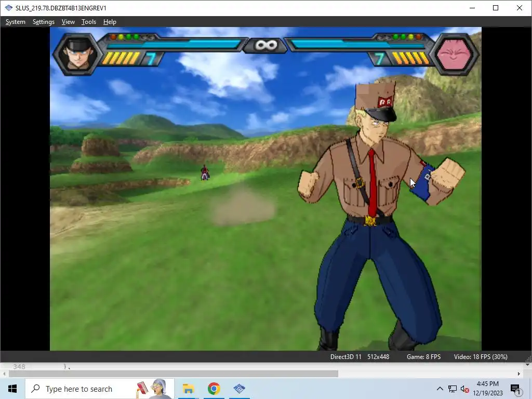532x399 pixels.
Task: Maximize the emulator window
Action: coord(495,8)
